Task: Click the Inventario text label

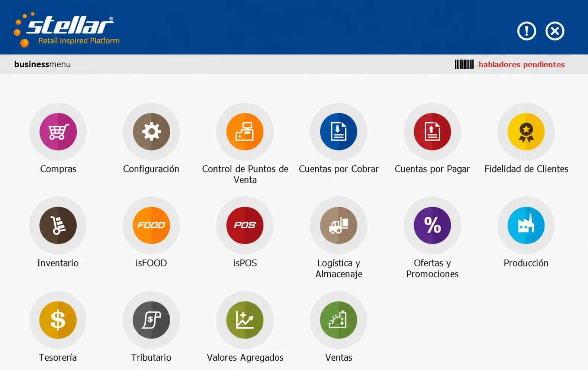Action: (58, 263)
